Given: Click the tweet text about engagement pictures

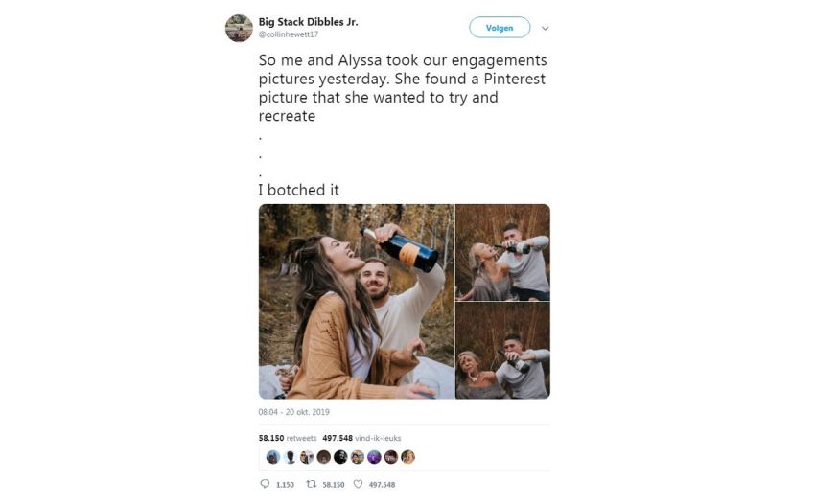Looking at the screenshot, I should tap(402, 87).
